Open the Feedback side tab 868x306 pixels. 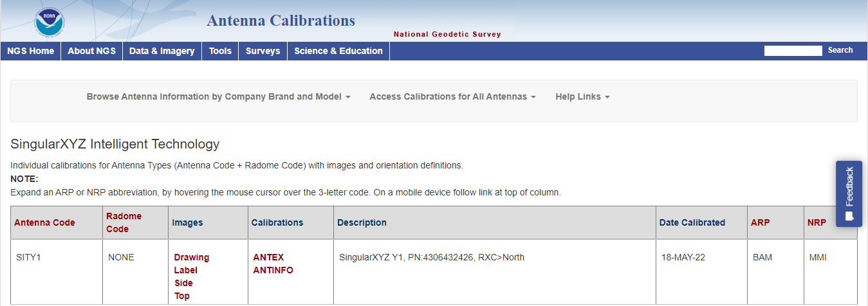pos(849,194)
